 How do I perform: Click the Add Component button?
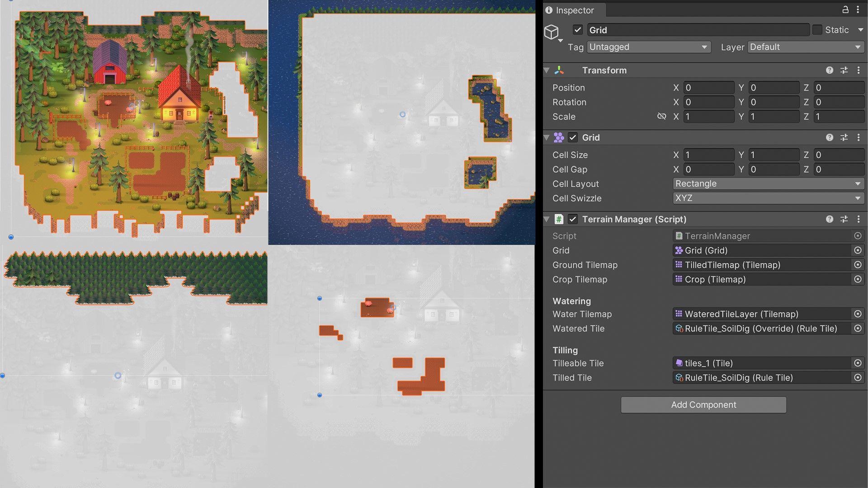(x=703, y=404)
